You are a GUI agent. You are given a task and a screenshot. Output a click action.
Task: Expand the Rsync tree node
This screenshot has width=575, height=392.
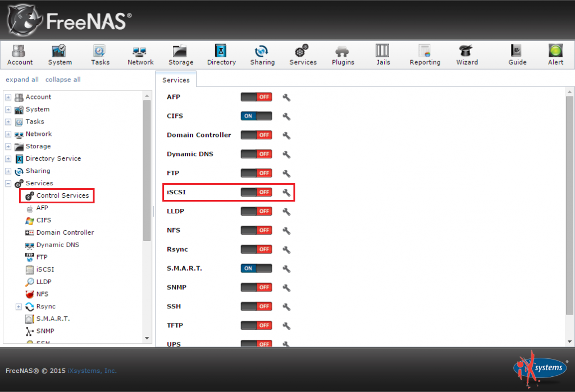(19, 307)
